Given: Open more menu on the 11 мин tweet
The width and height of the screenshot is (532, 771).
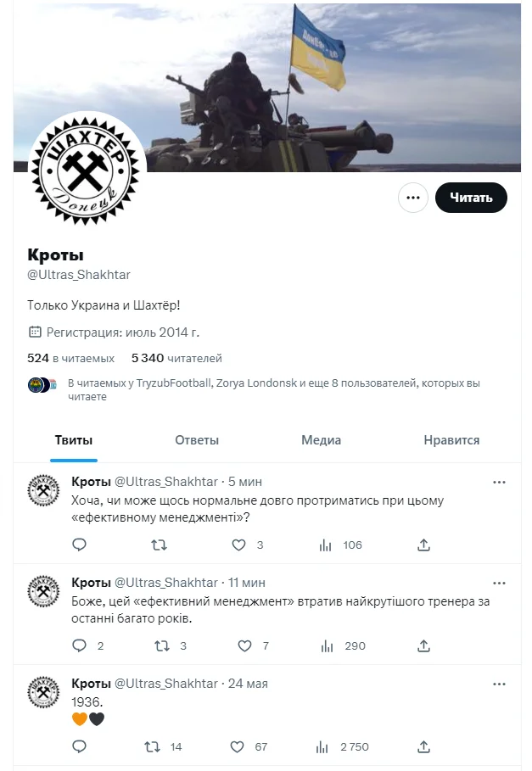Looking at the screenshot, I should pos(499,583).
